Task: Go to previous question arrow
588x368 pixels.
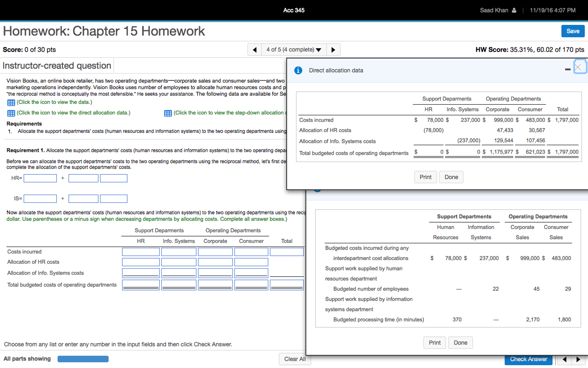Action: click(x=255, y=50)
